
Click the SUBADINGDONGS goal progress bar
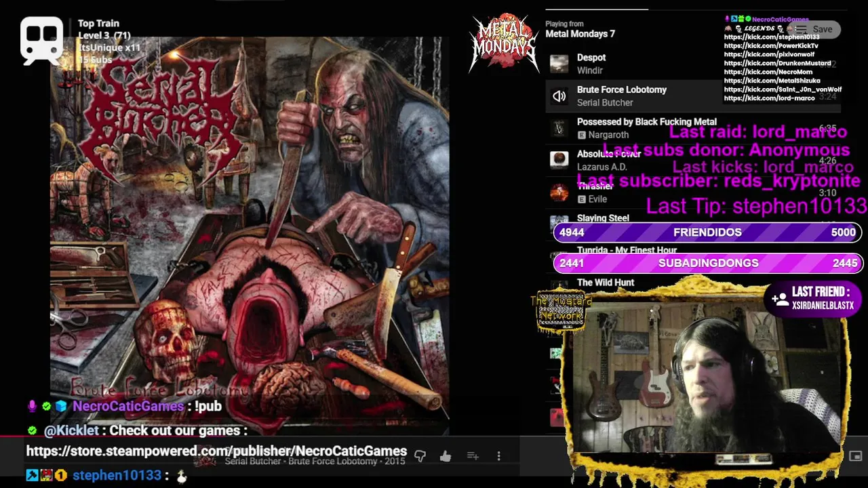(x=707, y=263)
